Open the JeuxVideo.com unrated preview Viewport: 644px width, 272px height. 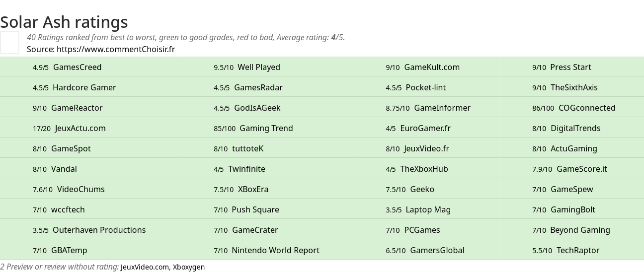[x=145, y=267]
